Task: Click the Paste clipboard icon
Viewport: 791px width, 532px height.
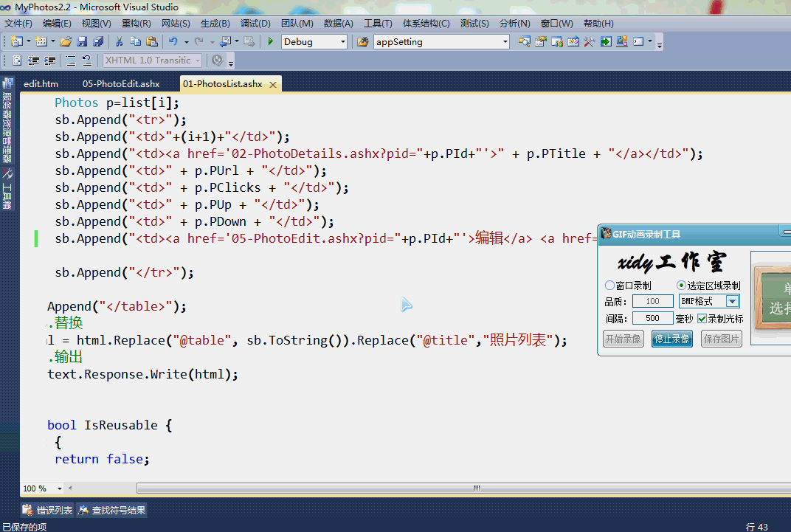Action: pyautogui.click(x=152, y=42)
